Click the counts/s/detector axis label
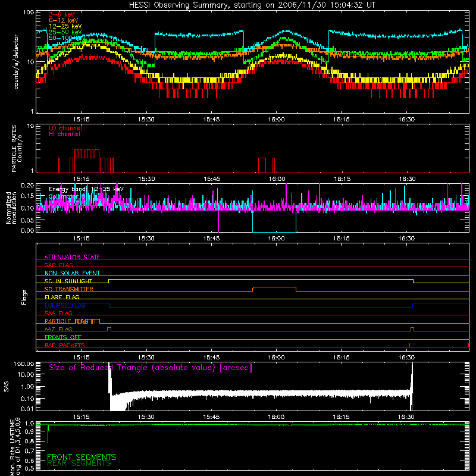Image resolution: width=476 pixels, height=476 pixels. tap(16, 62)
